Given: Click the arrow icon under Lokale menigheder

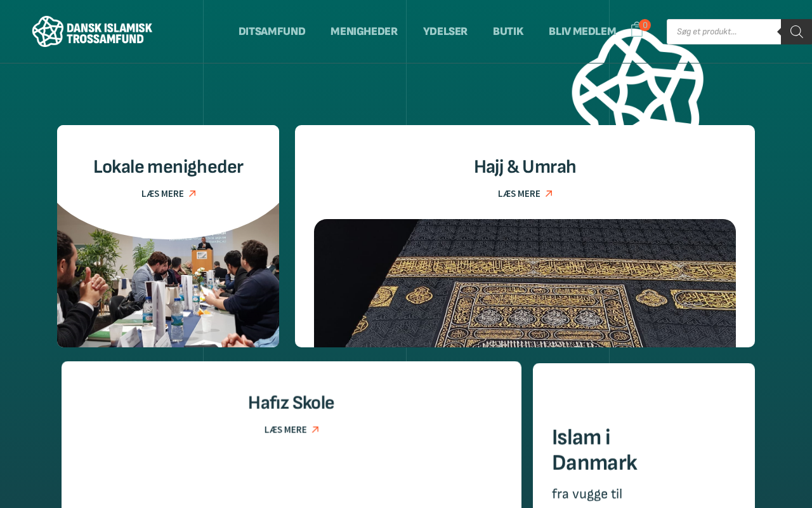Looking at the screenshot, I should pyautogui.click(x=192, y=194).
